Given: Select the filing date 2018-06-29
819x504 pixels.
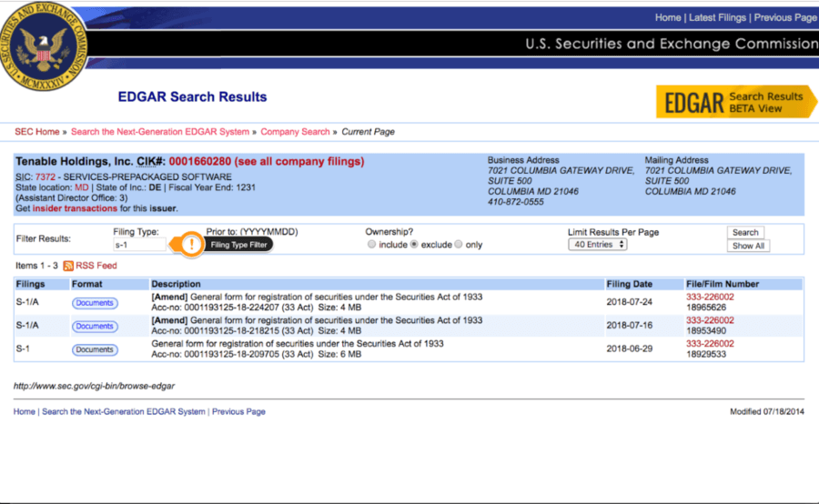Looking at the screenshot, I should click(629, 348).
